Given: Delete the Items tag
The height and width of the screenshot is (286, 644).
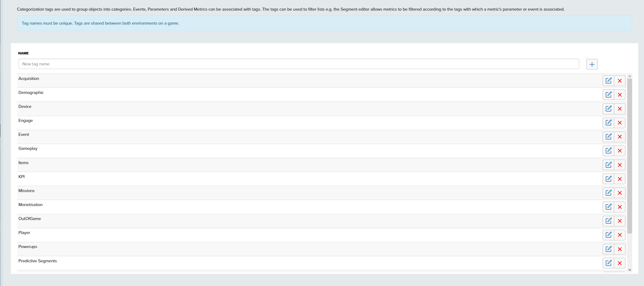Looking at the screenshot, I should tap(620, 165).
